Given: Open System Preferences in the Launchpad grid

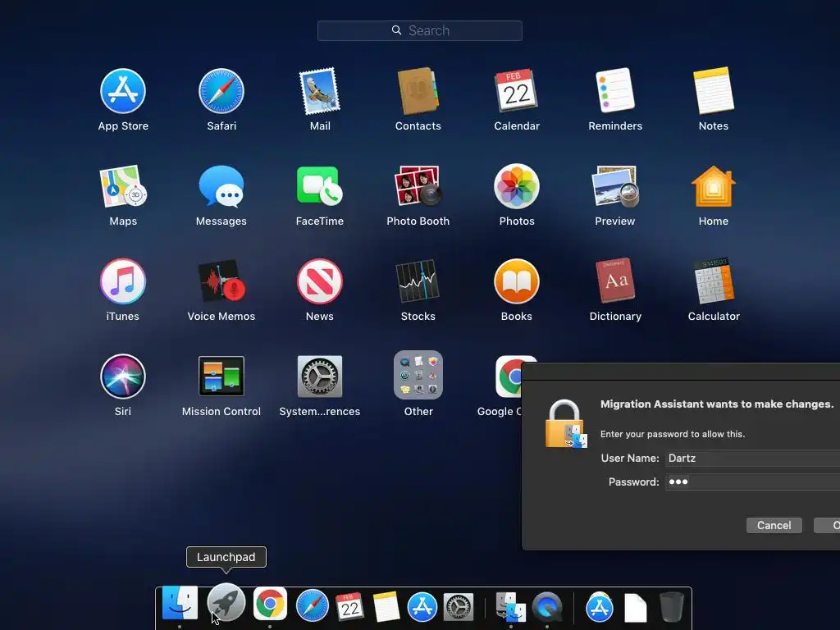Looking at the screenshot, I should pyautogui.click(x=320, y=376).
